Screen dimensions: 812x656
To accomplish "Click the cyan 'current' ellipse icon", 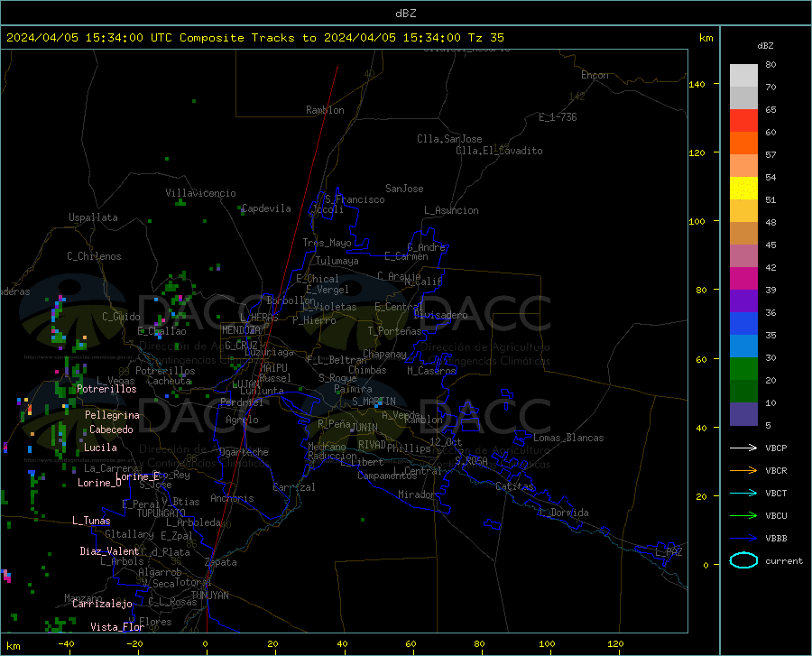I will (x=743, y=560).
